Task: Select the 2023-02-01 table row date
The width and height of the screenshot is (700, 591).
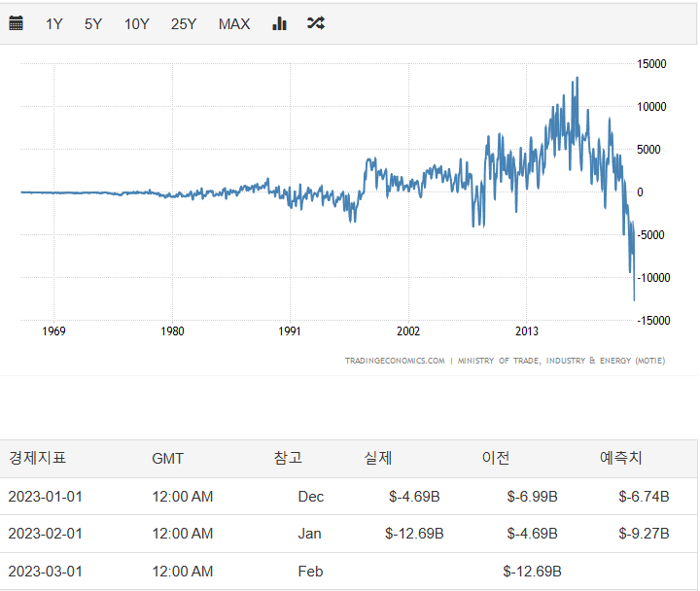Action: 46,534
